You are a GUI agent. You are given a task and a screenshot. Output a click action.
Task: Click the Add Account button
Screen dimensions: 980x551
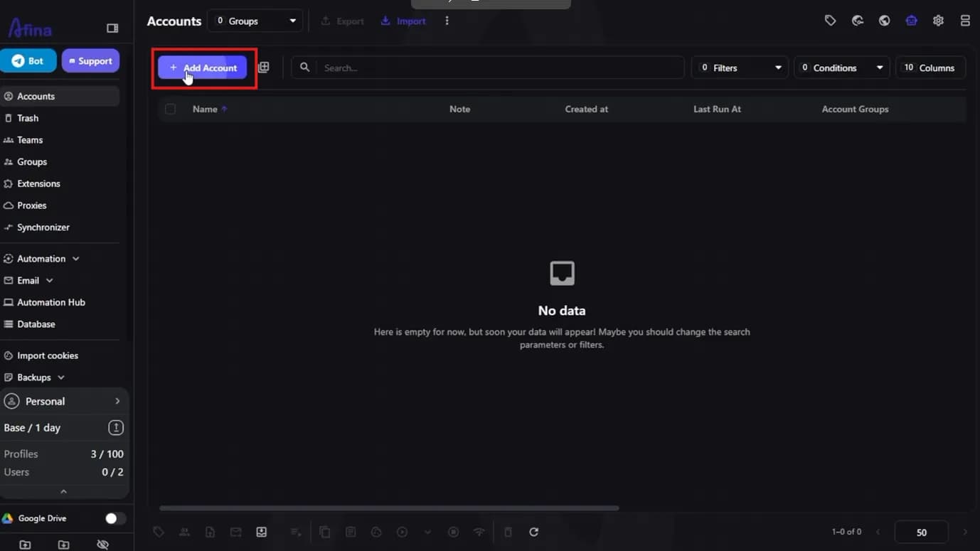pos(203,68)
